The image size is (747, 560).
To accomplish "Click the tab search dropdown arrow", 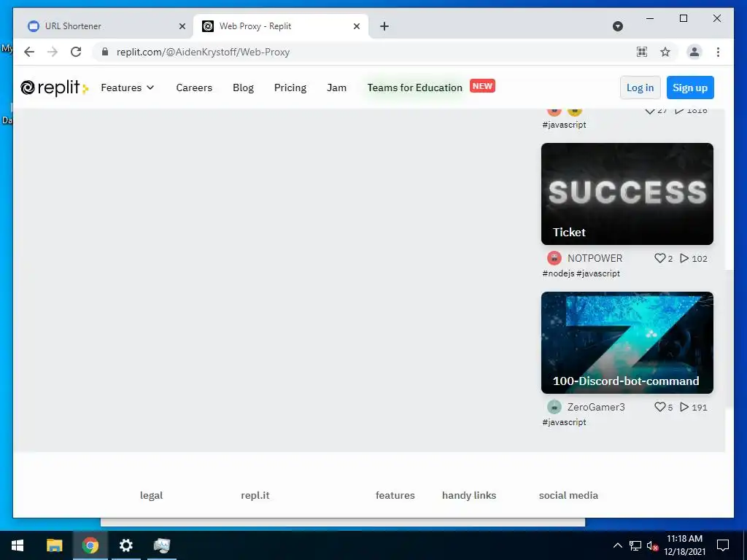I will [617, 26].
